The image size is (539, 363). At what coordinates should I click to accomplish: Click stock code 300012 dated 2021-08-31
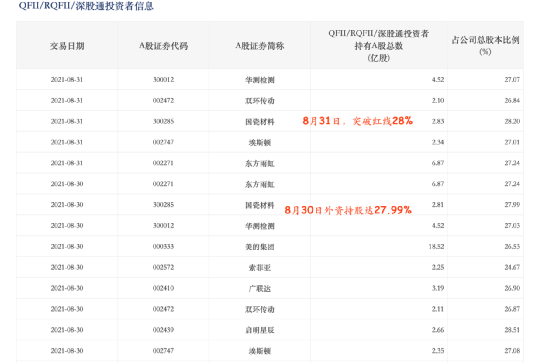click(x=163, y=80)
